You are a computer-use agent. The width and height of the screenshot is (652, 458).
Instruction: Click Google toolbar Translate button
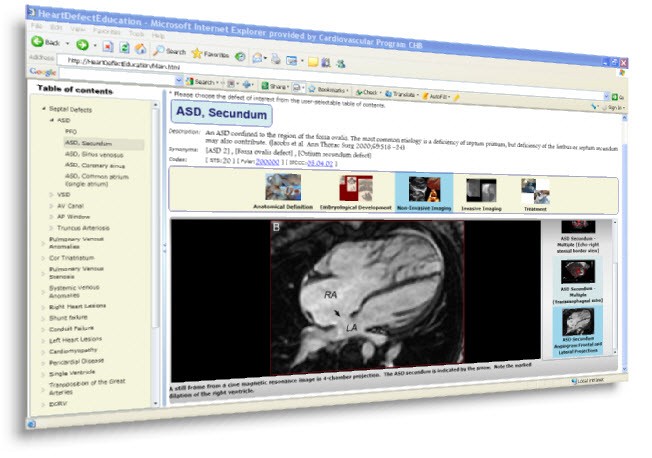(x=400, y=94)
